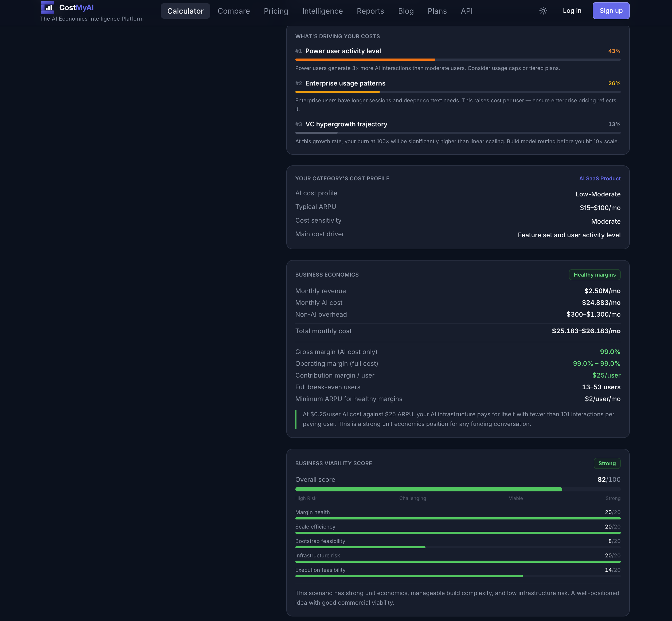Click the CostMyAI brand name

76,7
